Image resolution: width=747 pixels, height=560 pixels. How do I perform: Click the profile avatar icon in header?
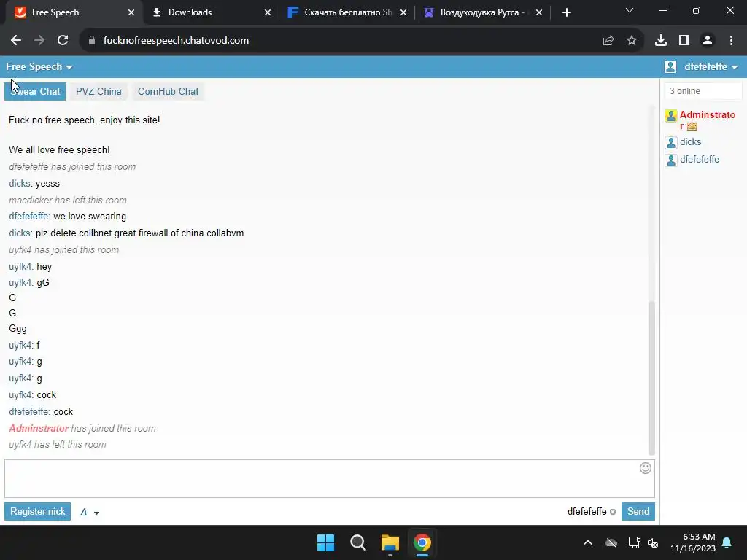[x=670, y=66]
